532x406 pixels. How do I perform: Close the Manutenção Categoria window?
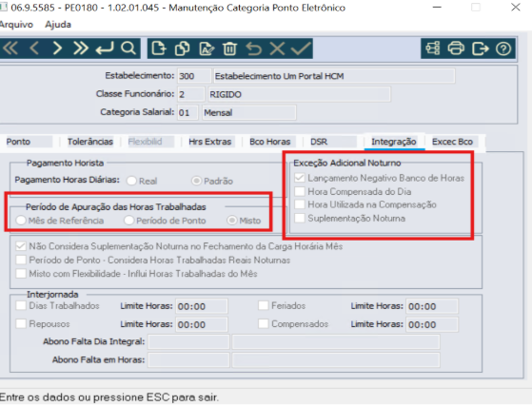pyautogui.click(x=516, y=7)
